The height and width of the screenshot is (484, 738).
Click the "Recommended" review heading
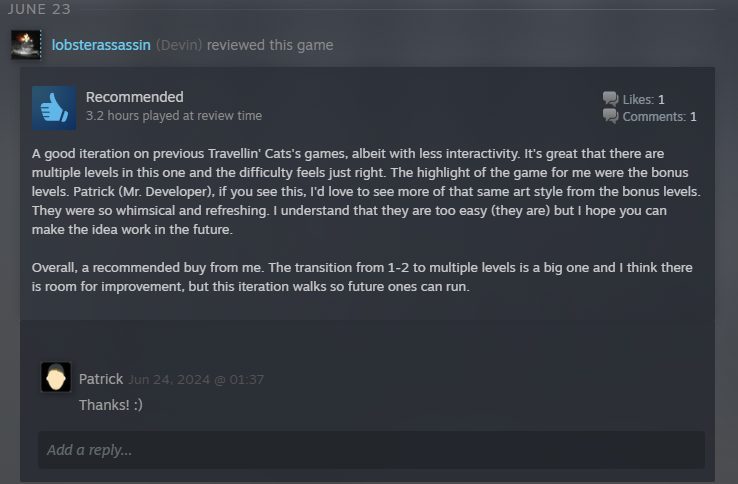pyautogui.click(x=135, y=97)
